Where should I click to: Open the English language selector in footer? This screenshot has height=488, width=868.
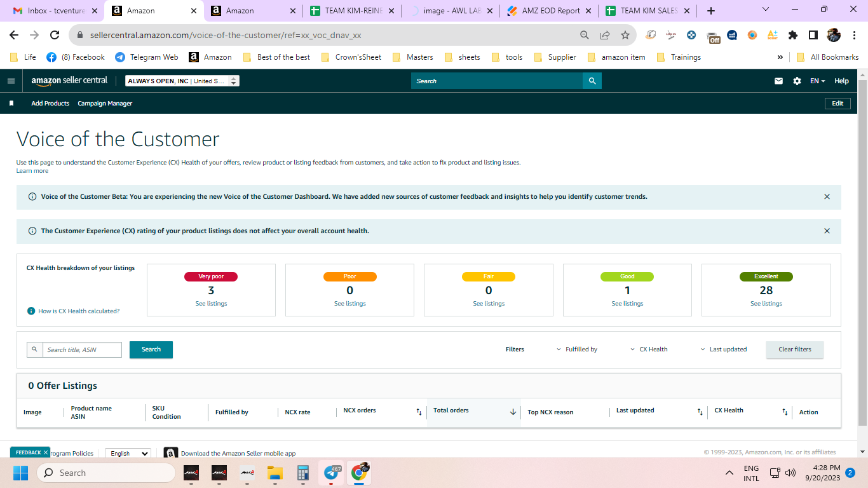pos(128,453)
